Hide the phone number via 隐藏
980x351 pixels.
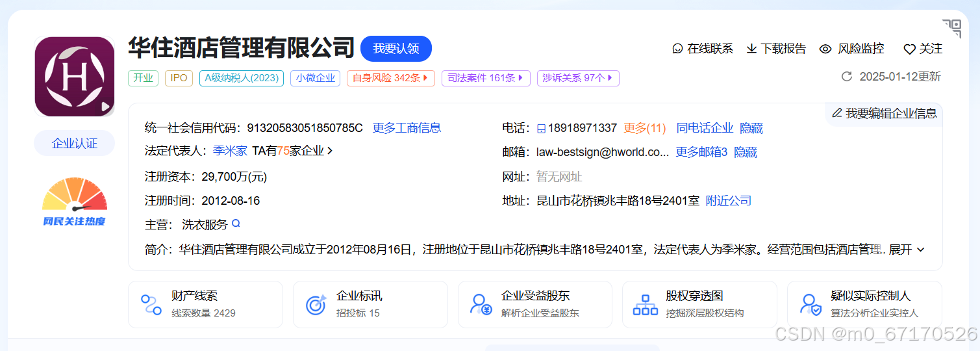751,128
